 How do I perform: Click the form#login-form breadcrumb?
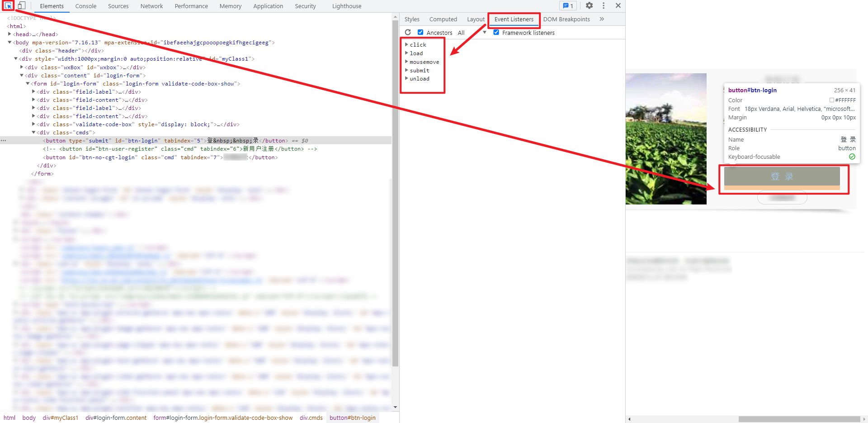[x=223, y=418]
